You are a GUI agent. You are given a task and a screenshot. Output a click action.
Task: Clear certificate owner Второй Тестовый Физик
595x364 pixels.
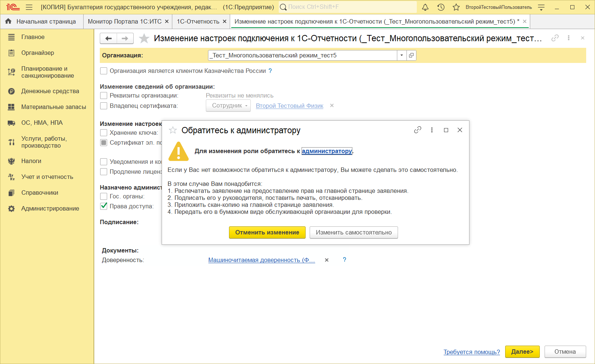[332, 106]
